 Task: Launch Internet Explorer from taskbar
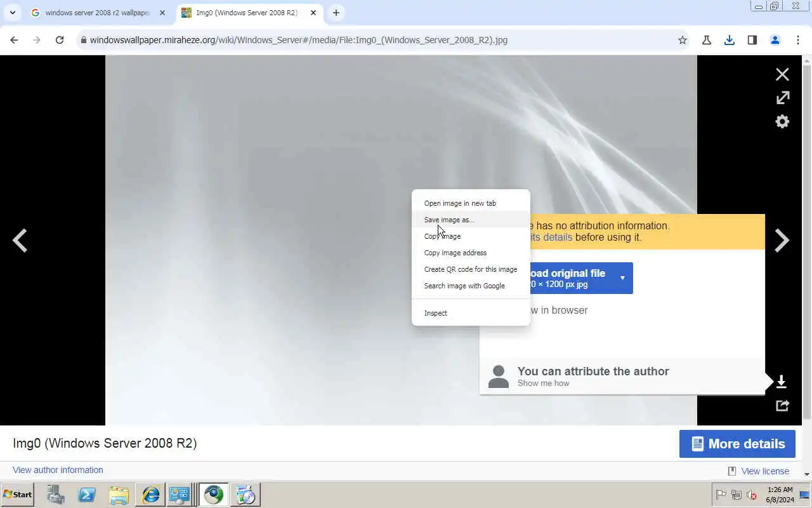(x=150, y=495)
